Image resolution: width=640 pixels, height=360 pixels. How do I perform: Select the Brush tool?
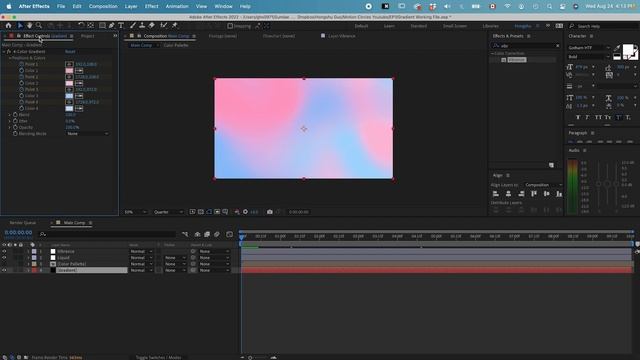tap(133, 25)
